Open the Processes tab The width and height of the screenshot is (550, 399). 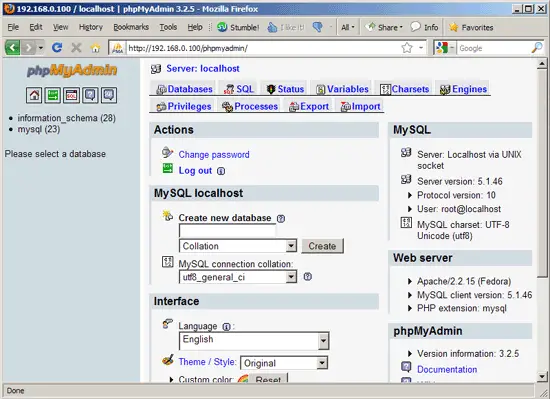tap(250, 106)
